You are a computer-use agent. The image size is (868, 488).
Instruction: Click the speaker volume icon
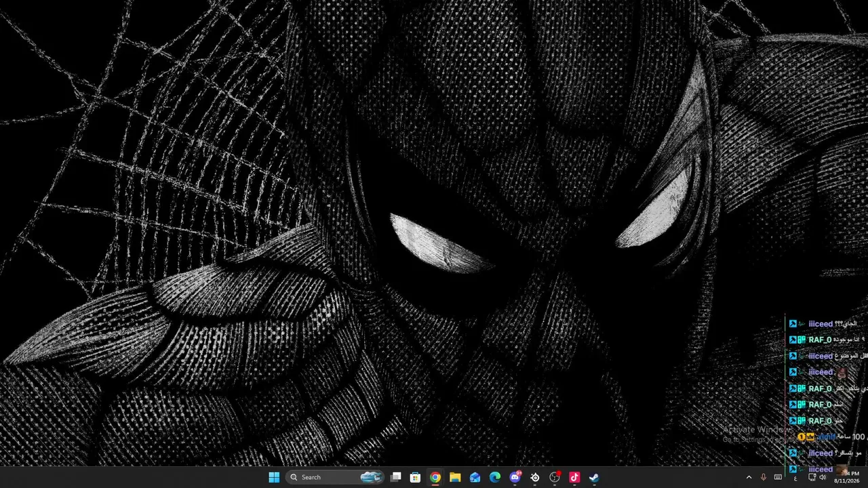tap(823, 477)
